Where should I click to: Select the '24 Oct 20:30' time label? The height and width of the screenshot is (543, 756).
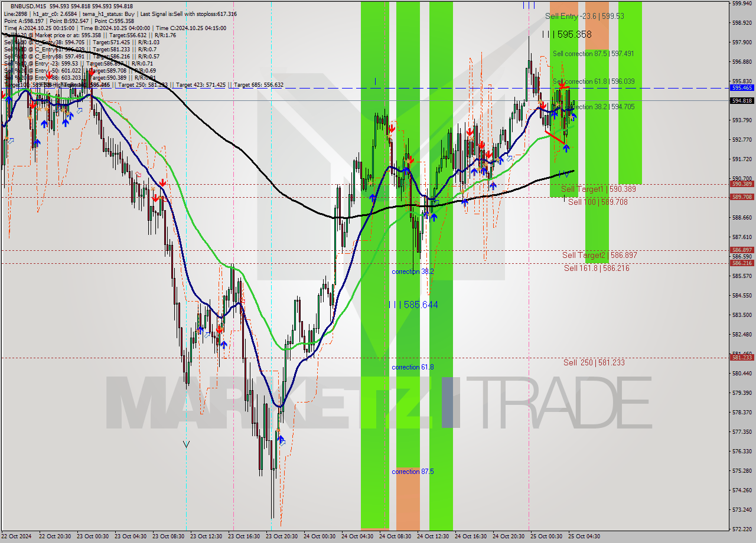(510, 537)
